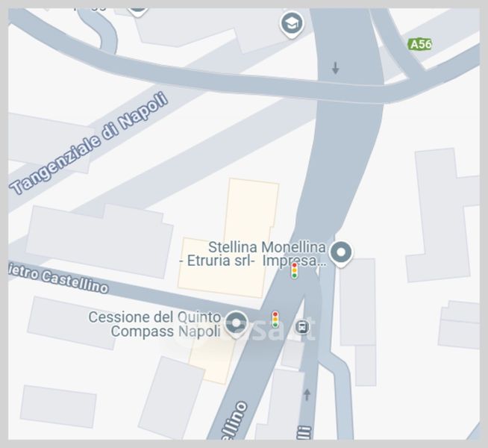
Task: Click the downward one-way arrow on road
Action: [x=335, y=68]
